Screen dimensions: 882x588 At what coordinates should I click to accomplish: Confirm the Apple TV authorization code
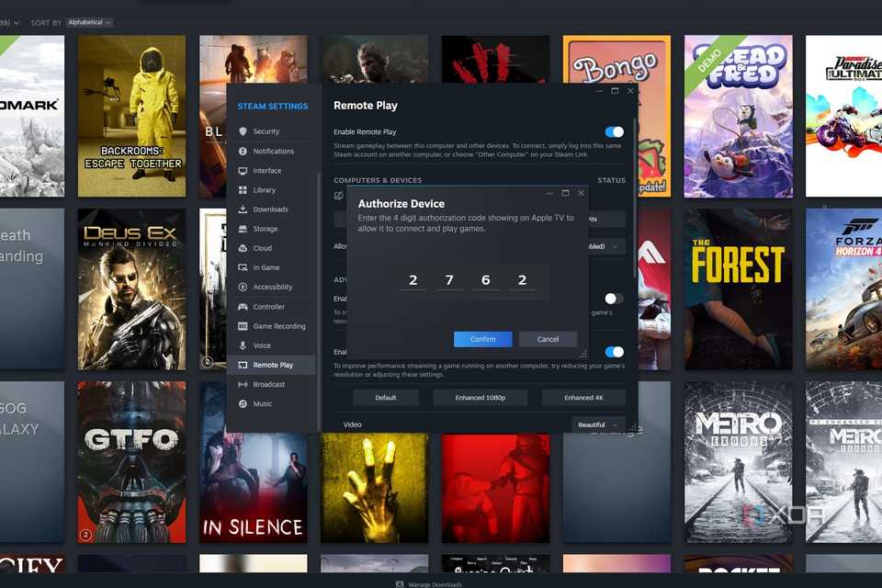pos(482,338)
